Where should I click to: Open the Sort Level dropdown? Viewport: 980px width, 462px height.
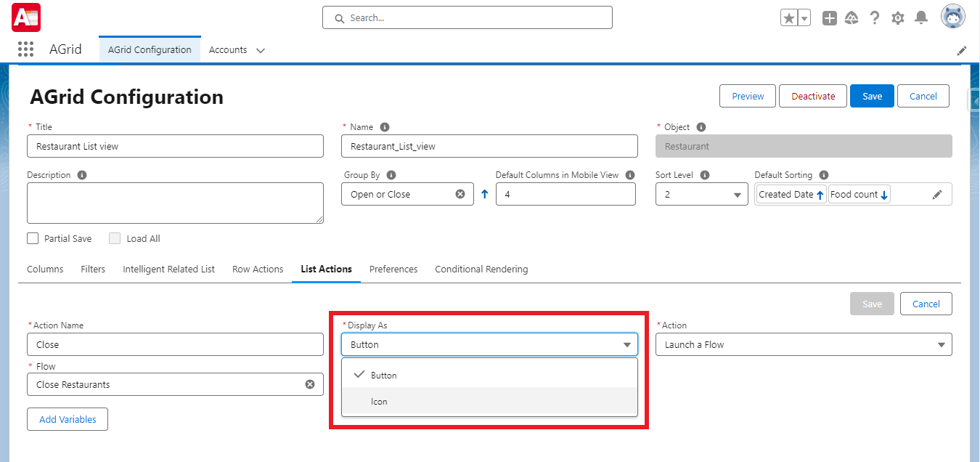coord(702,195)
